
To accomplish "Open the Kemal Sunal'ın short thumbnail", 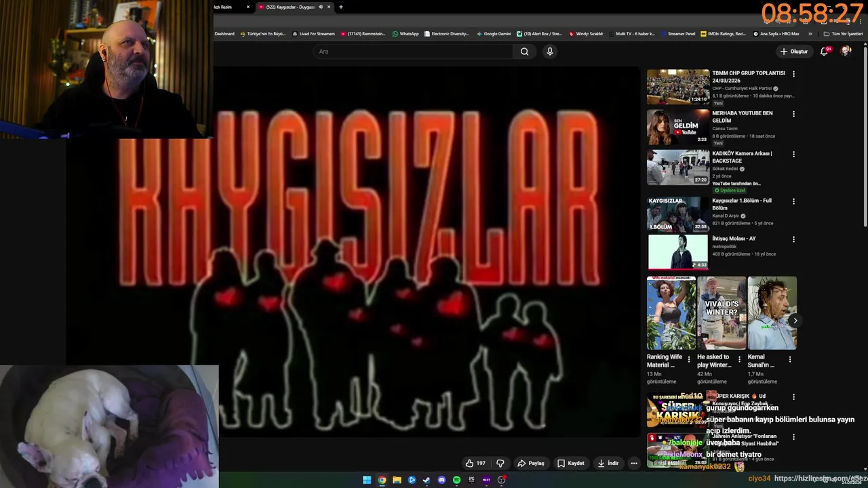I will (x=772, y=313).
